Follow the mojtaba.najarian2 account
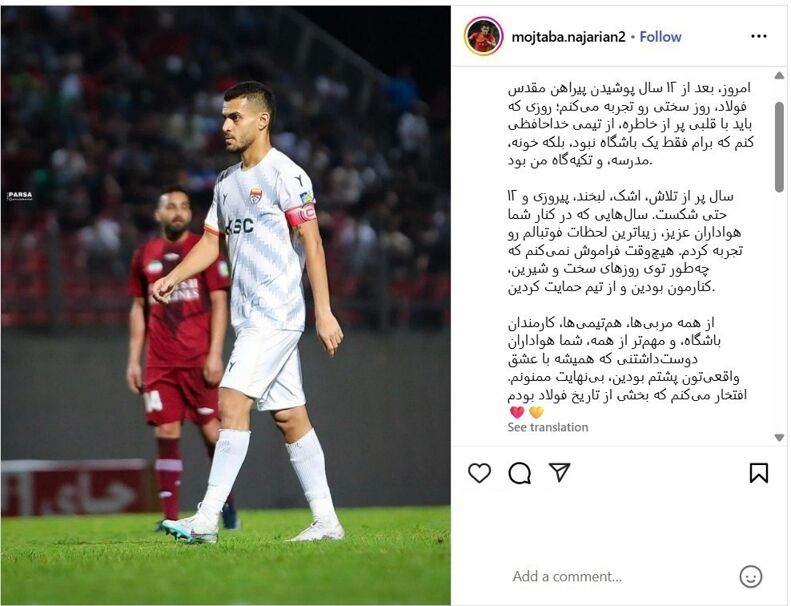This screenshot has height=606, width=791. coord(660,37)
